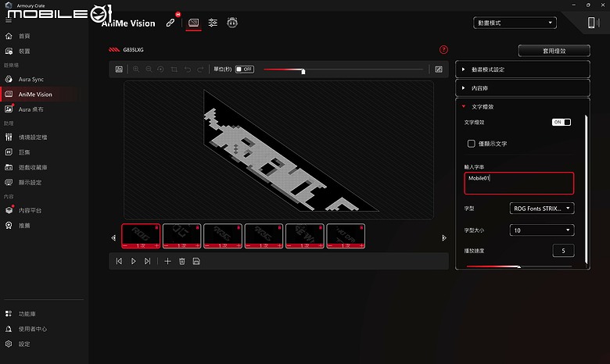Expand the 內容庫 section
Screen dimensions: 610x364
tap(522, 88)
